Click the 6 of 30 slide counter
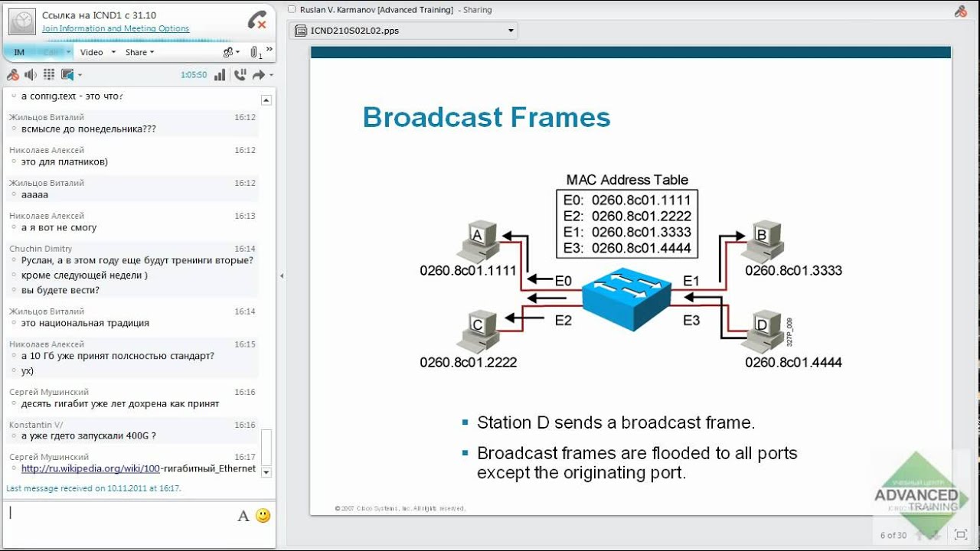 point(893,536)
